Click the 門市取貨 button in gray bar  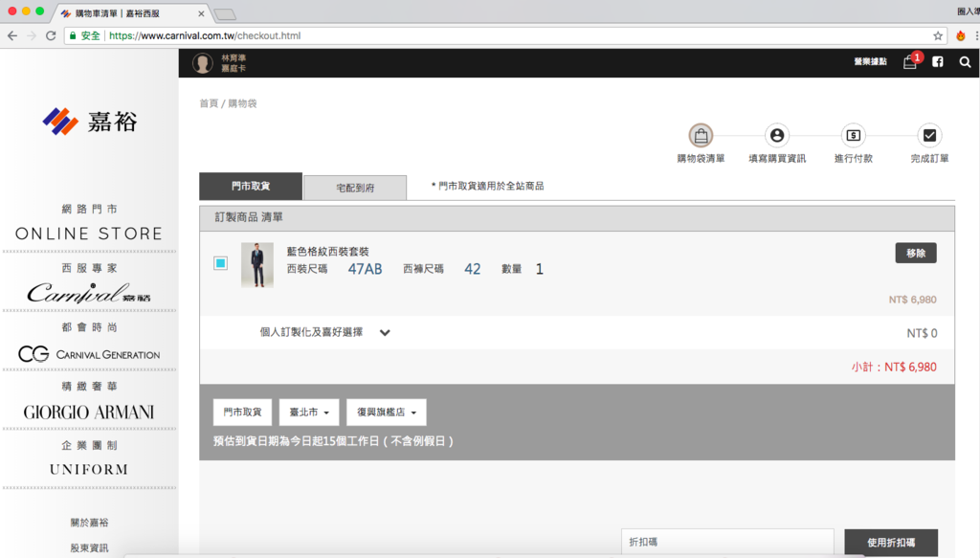(242, 413)
